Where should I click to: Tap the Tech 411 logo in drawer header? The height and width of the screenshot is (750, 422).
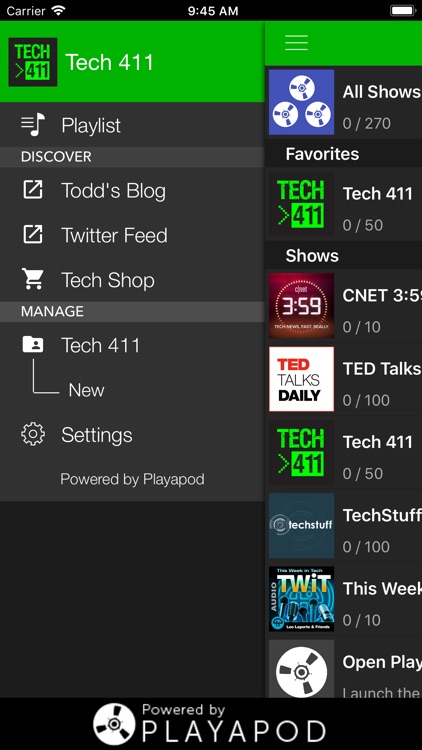pyautogui.click(x=33, y=62)
